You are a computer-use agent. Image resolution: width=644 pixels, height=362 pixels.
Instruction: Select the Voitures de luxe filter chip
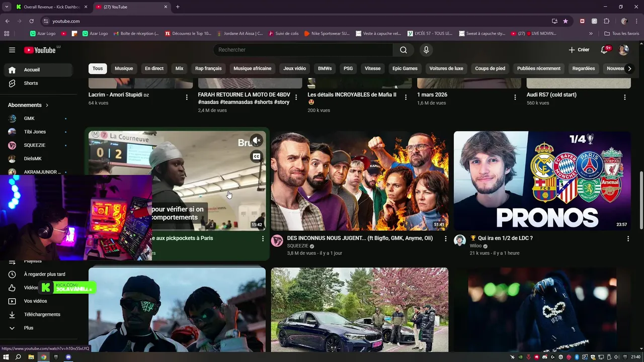tap(446, 68)
